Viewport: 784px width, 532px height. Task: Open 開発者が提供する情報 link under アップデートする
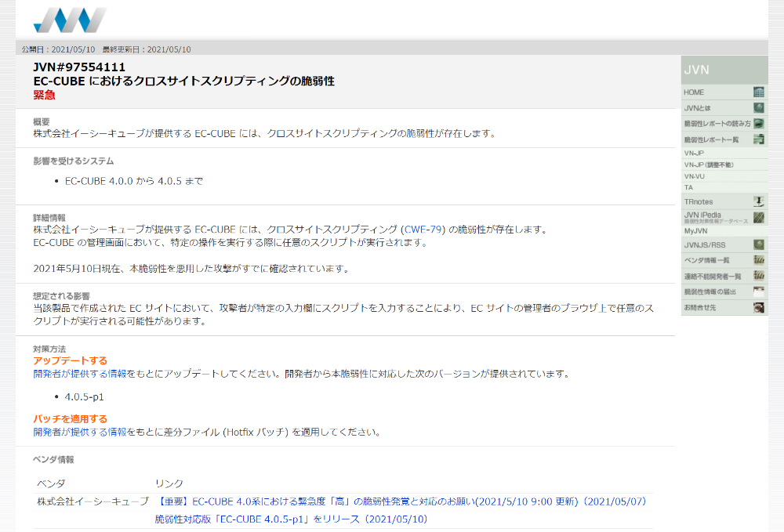(80, 374)
